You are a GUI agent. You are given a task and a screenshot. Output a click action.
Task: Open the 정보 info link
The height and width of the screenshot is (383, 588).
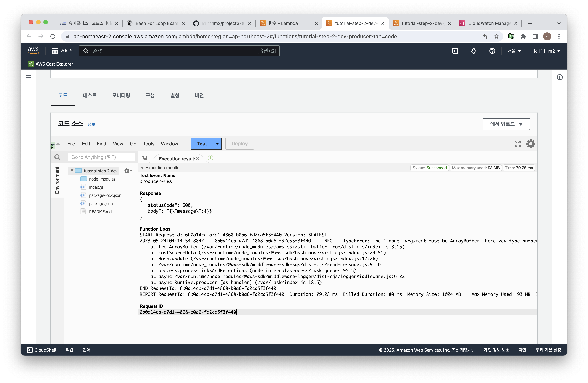coord(91,124)
